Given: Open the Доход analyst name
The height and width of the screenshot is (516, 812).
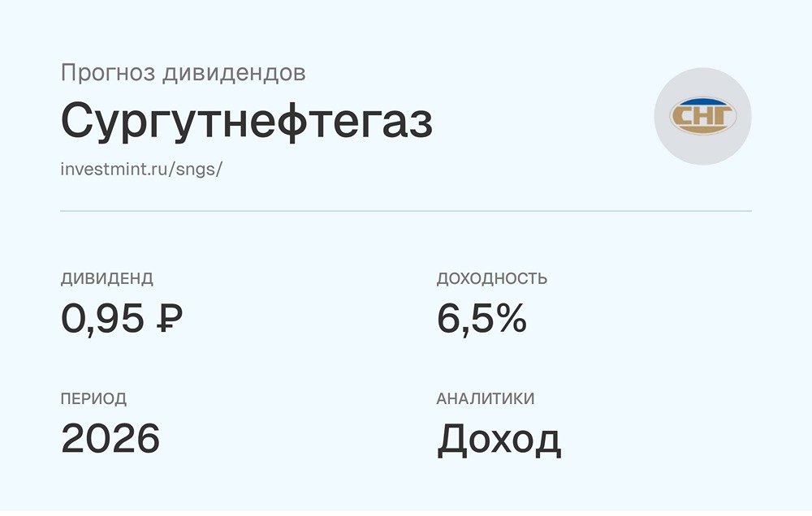Looking at the screenshot, I should 499,440.
